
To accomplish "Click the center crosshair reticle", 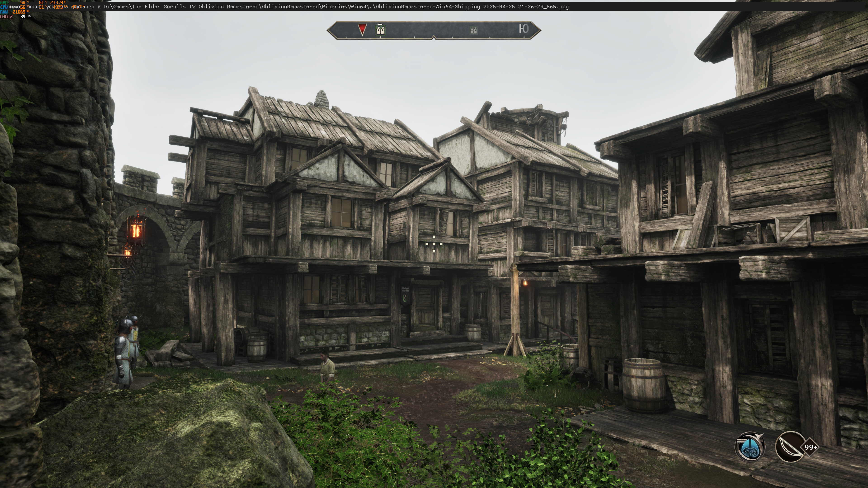I will [x=434, y=244].
